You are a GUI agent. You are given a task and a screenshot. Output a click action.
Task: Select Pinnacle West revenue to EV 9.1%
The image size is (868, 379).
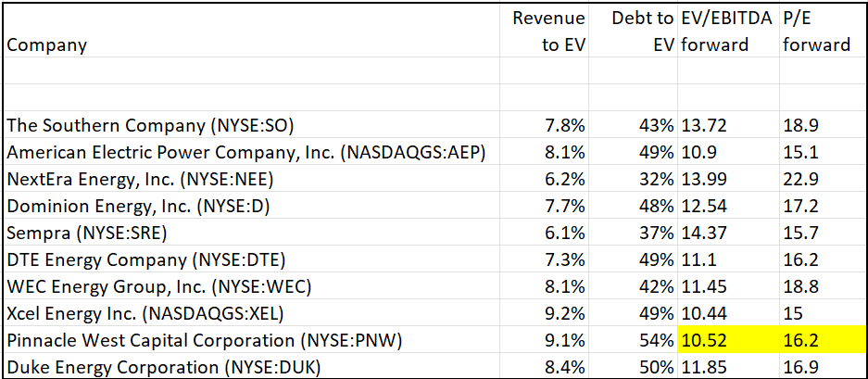pos(544,340)
